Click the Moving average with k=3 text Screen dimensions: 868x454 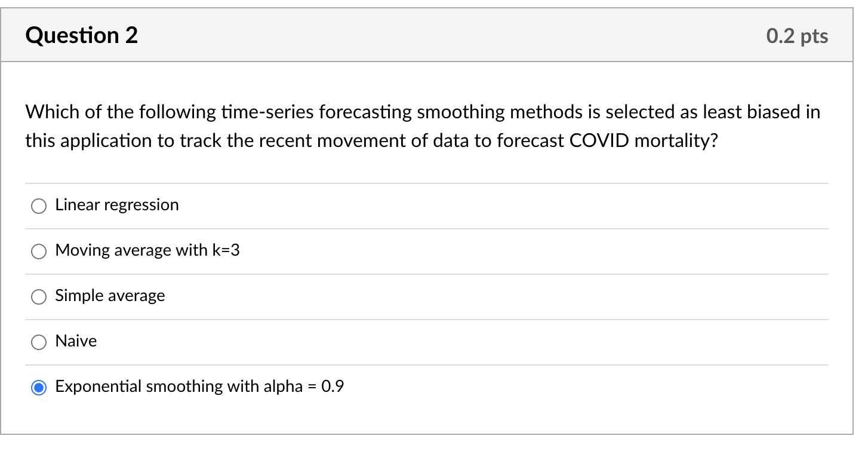(x=147, y=250)
